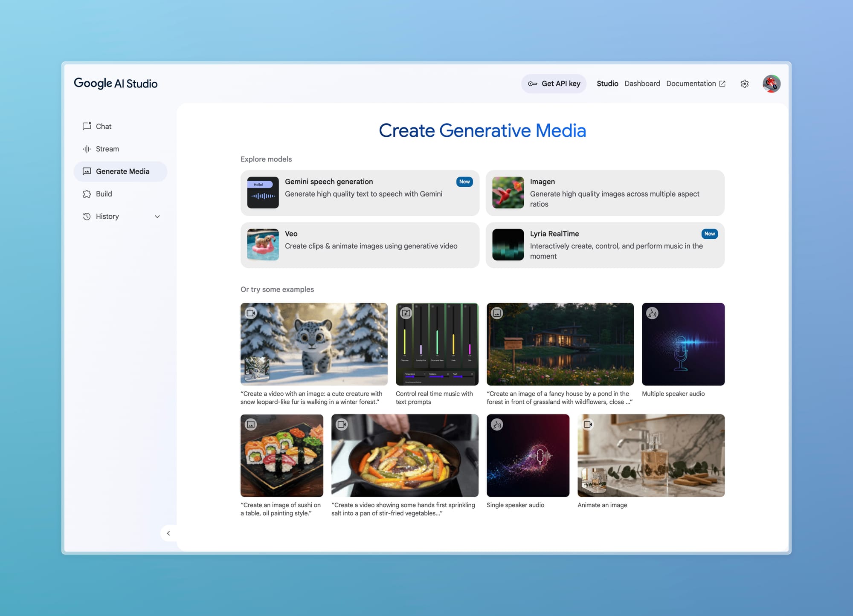Expand the History section chevron

[x=157, y=216]
